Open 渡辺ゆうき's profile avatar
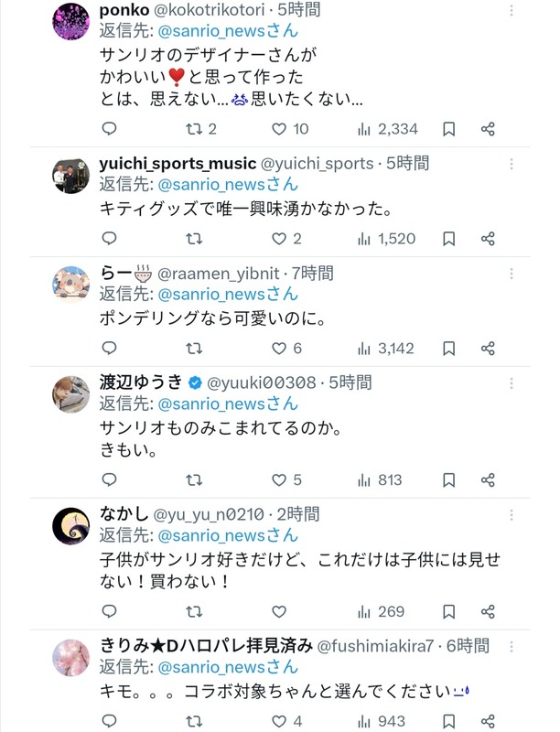Screen dimensions: 560x732 [71, 394]
